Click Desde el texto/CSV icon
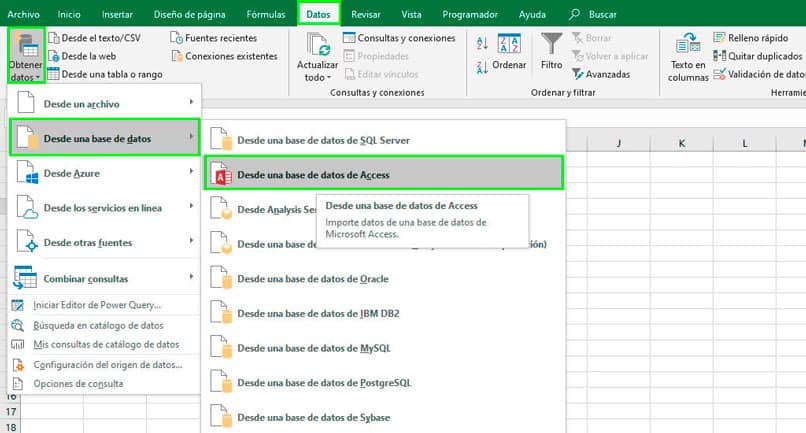 [53, 38]
